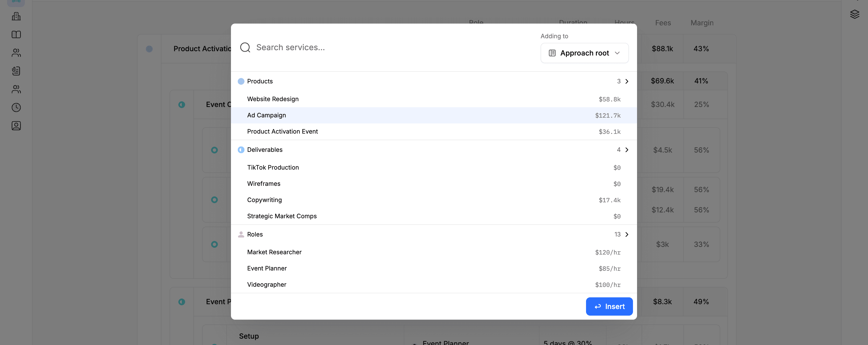Open the contact card sidebar icon
Viewport: 868px width, 345px height.
[16, 125]
